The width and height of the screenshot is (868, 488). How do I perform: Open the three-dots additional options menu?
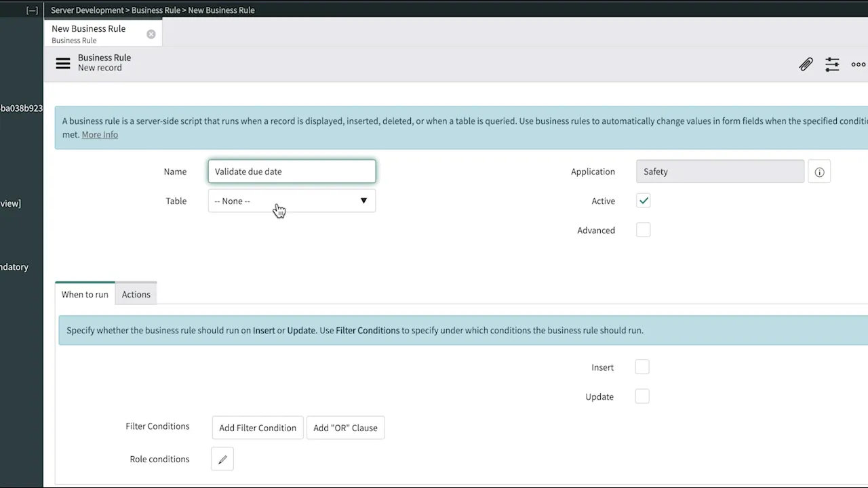click(x=858, y=64)
